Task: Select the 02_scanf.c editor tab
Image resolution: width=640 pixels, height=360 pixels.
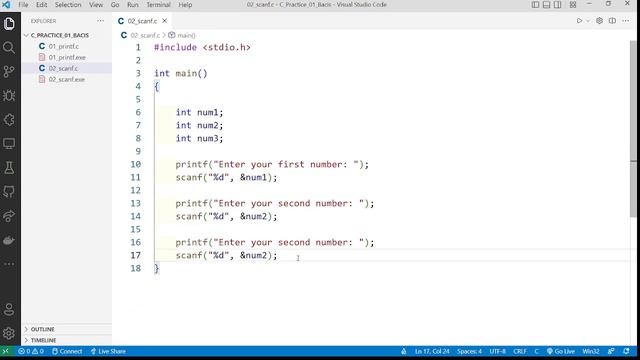Action: [141, 21]
